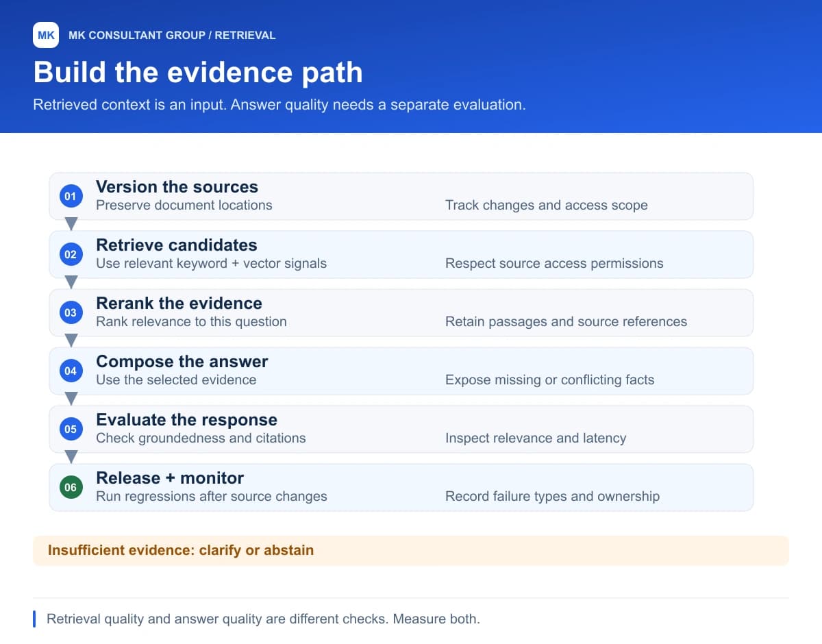Click the MK logo badge
The height and width of the screenshot is (644, 822).
(46, 35)
